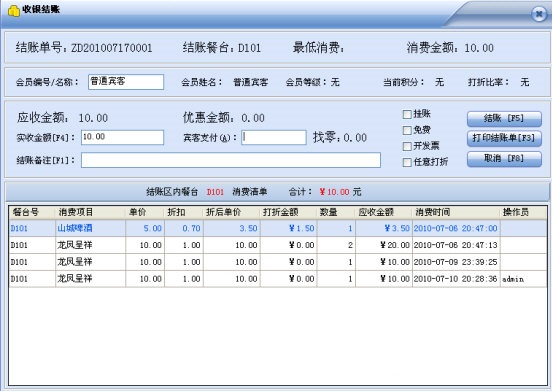Select the 龙凤呈祥 row dated 2010-07-09

click(x=278, y=262)
